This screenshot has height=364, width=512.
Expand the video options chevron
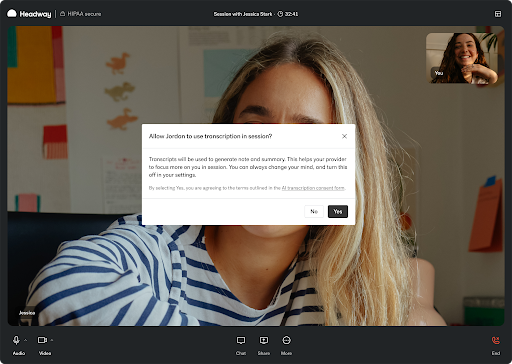click(52, 340)
